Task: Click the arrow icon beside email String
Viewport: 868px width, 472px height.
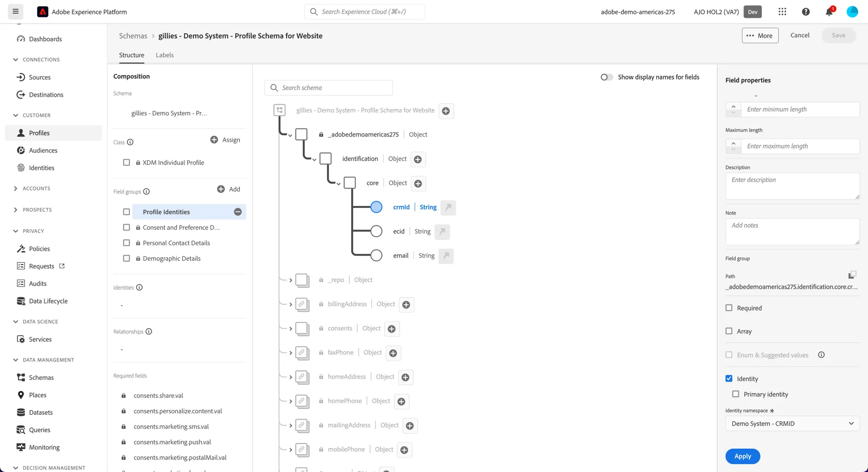Action: tap(446, 256)
